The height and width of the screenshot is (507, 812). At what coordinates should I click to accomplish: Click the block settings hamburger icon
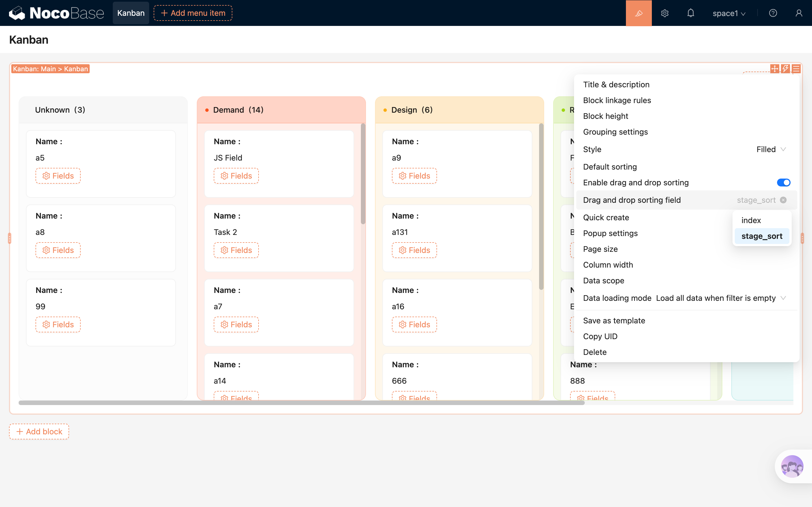tap(796, 69)
